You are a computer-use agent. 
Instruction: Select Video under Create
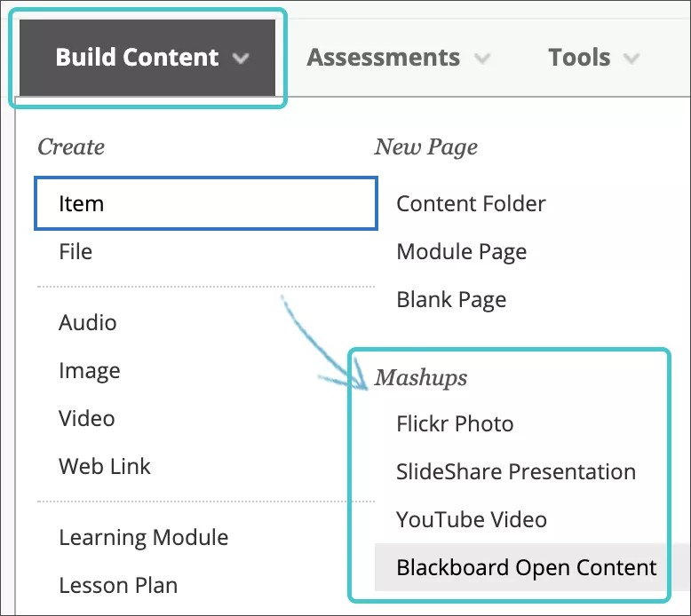87,419
